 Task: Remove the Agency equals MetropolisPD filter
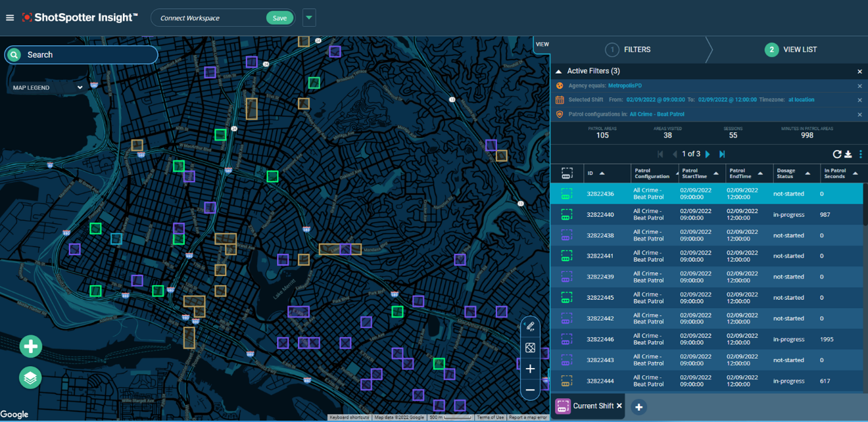tap(859, 86)
